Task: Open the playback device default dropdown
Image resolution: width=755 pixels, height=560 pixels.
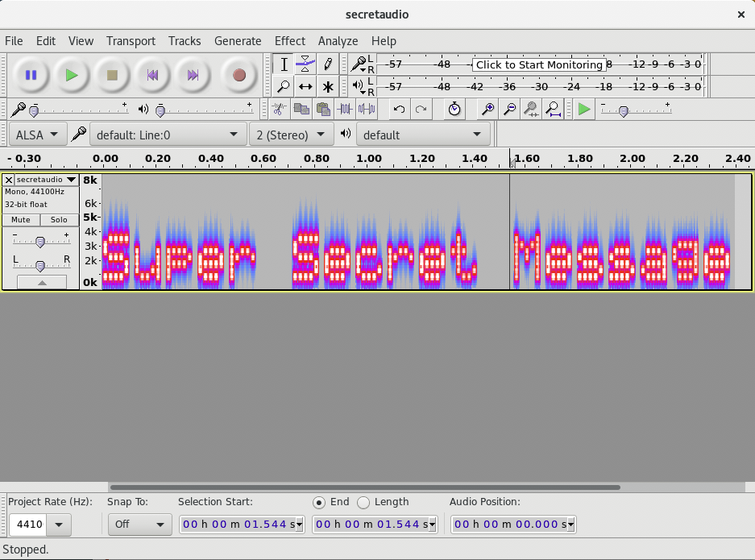Action: coord(423,135)
